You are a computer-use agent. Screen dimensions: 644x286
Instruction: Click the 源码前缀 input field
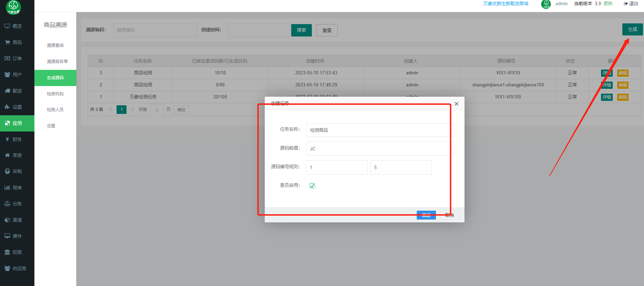[x=380, y=149]
